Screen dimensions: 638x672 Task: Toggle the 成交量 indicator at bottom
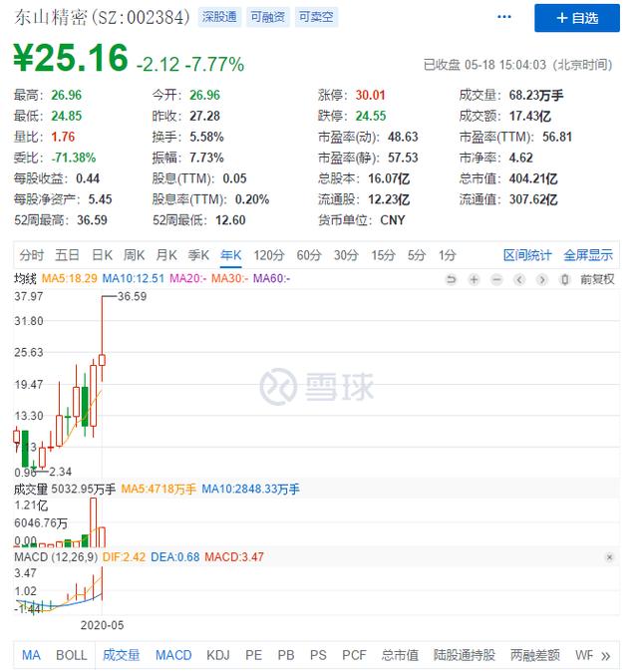tap(122, 656)
